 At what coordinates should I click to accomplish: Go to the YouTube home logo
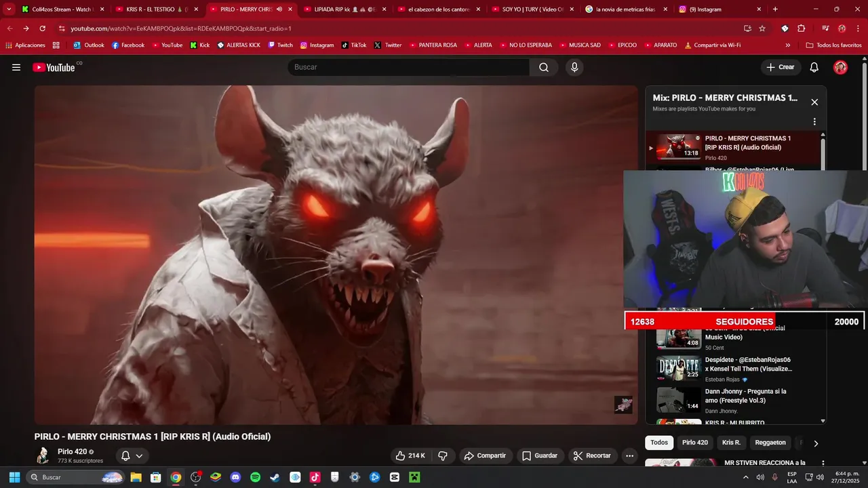coord(54,67)
